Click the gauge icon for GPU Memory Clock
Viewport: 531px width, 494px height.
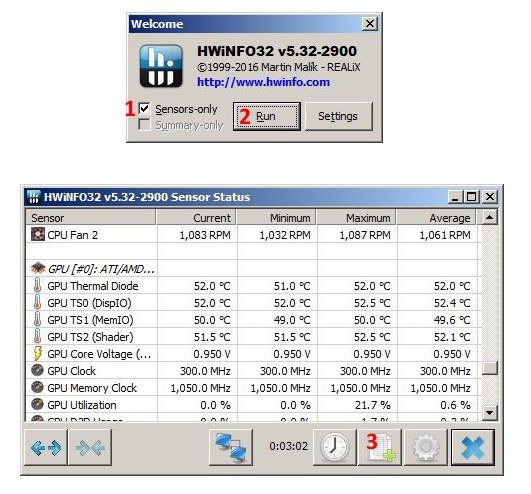(x=37, y=387)
